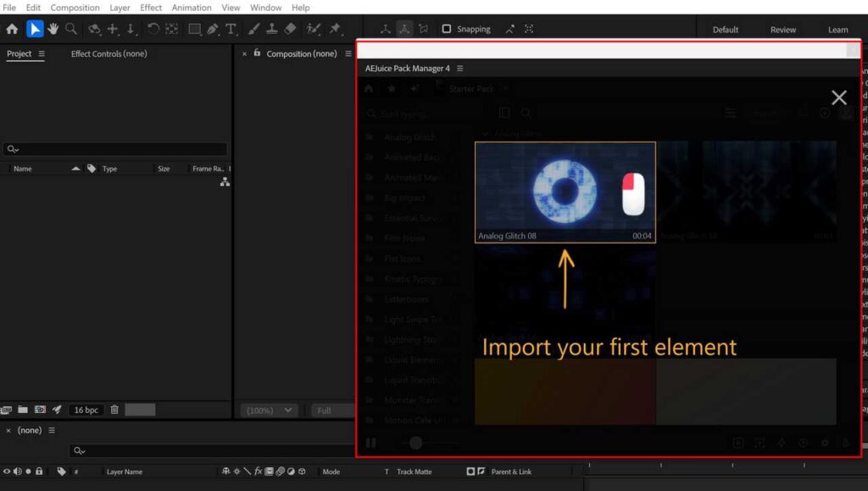Click the Track Matte column header
868x491 pixels.
[414, 471]
